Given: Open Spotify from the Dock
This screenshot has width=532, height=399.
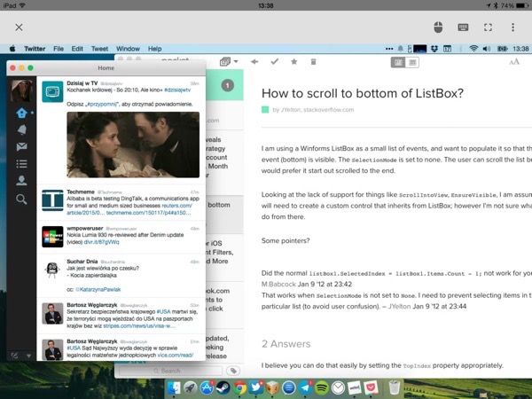Looking at the screenshot, I should pos(322,387).
